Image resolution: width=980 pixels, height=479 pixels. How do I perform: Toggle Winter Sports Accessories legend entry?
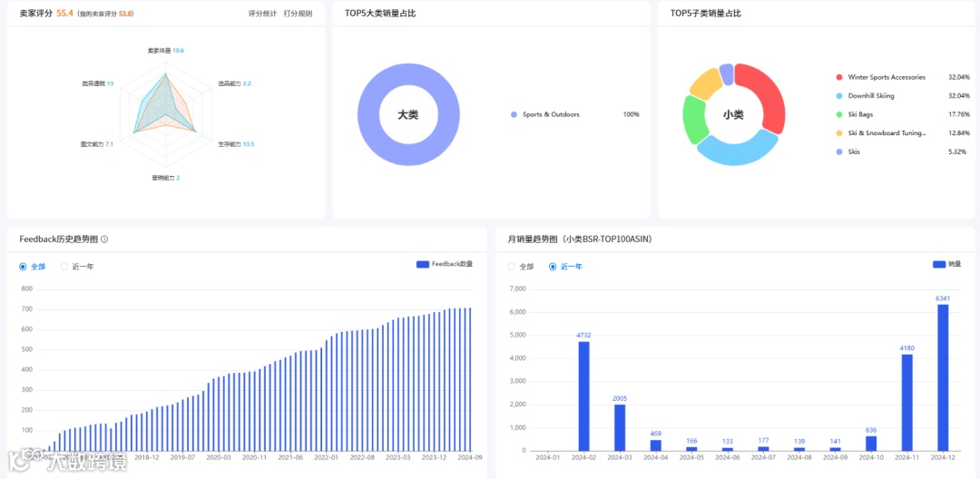[x=880, y=77]
